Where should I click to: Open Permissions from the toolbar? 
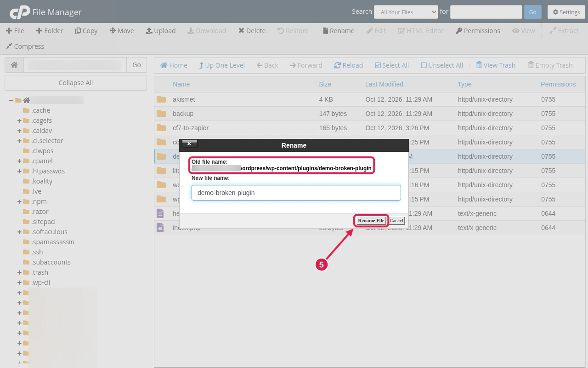coord(478,31)
